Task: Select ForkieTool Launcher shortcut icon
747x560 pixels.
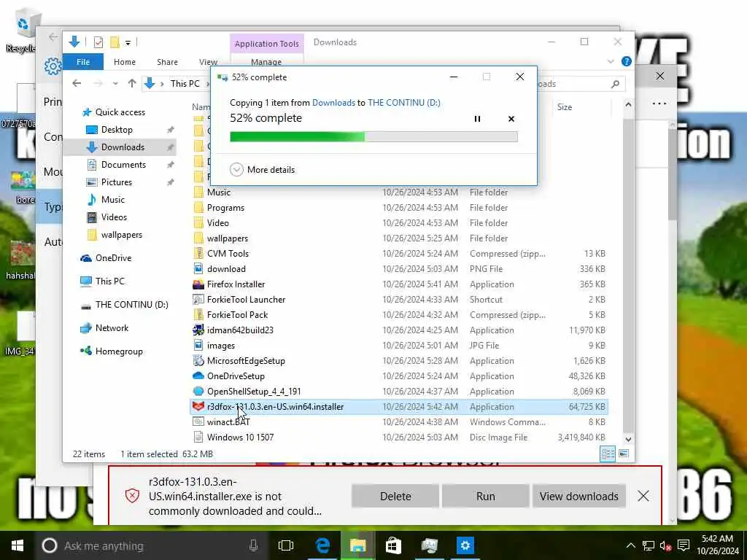Action: click(198, 300)
